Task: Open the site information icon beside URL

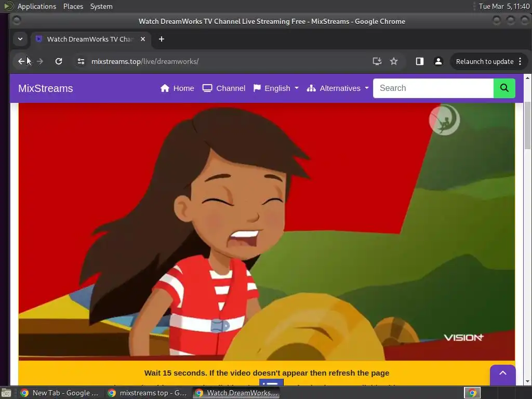Action: pyautogui.click(x=81, y=61)
